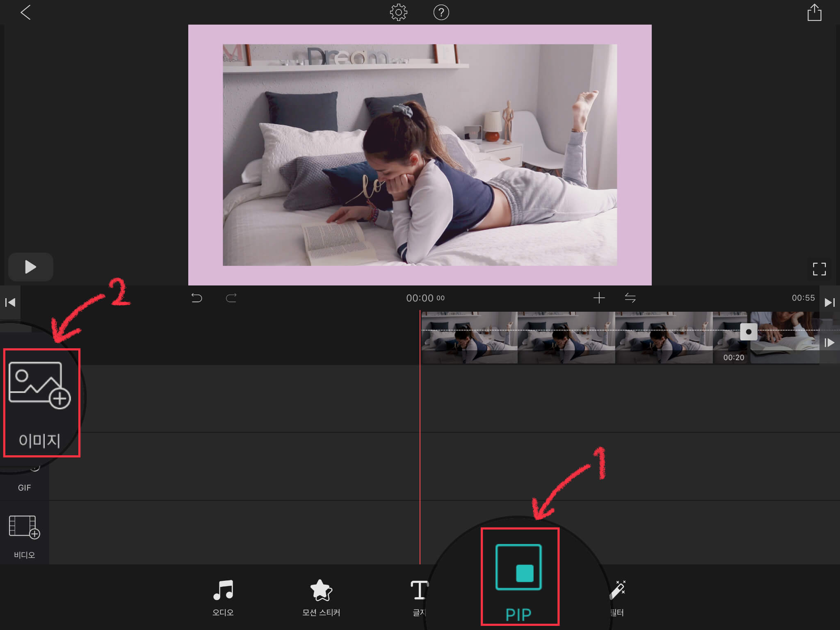The image size is (840, 630).
Task: Open project settings gear icon
Action: point(398,12)
